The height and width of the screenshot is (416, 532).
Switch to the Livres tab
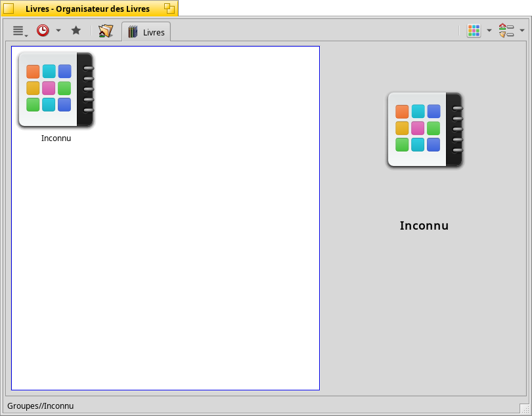(x=146, y=32)
